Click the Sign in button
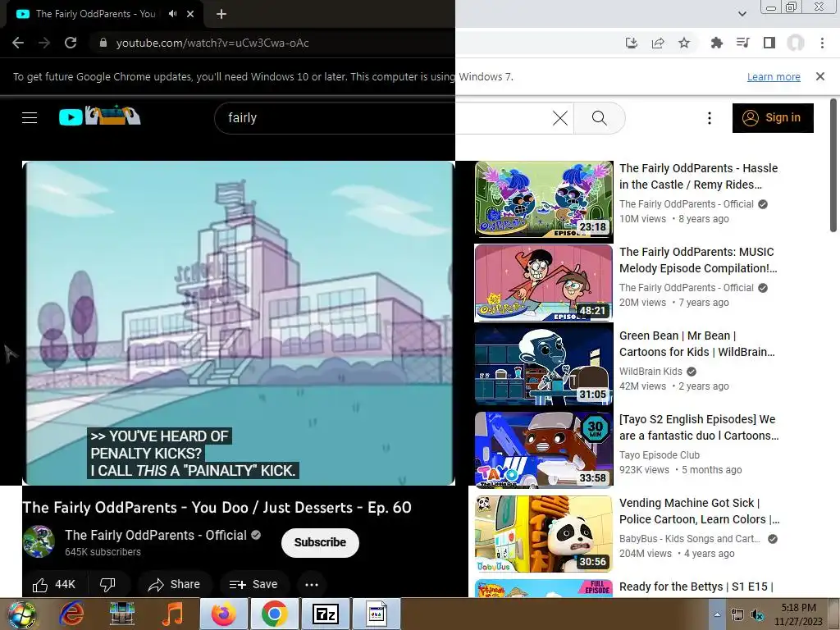 [x=773, y=118]
